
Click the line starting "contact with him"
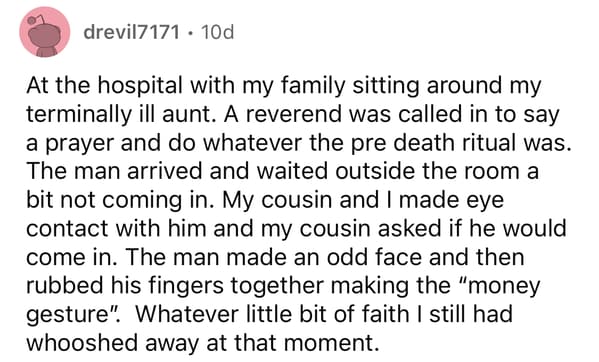click(x=296, y=229)
